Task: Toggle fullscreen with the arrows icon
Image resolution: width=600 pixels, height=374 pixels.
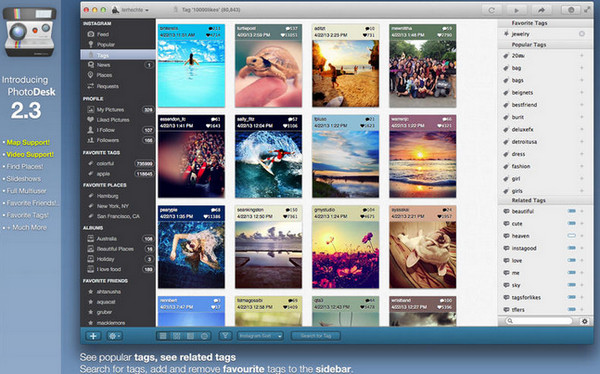Action: click(587, 10)
